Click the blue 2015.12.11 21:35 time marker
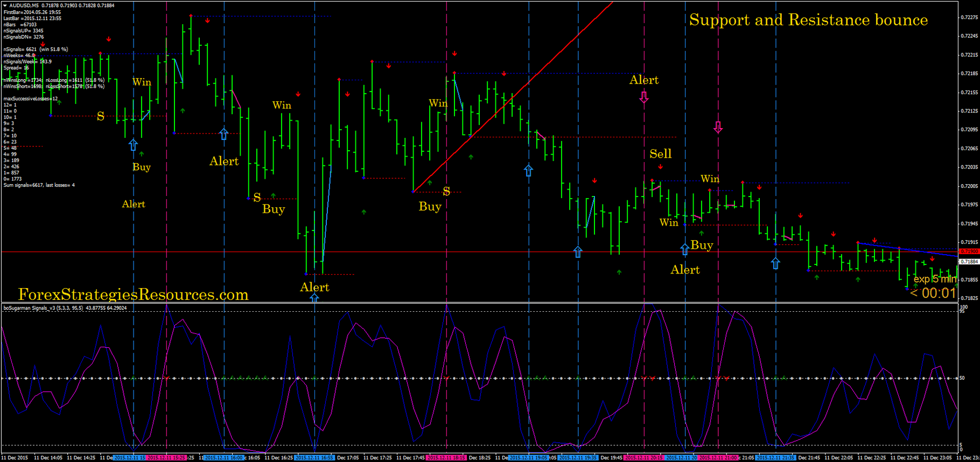 (x=775, y=458)
